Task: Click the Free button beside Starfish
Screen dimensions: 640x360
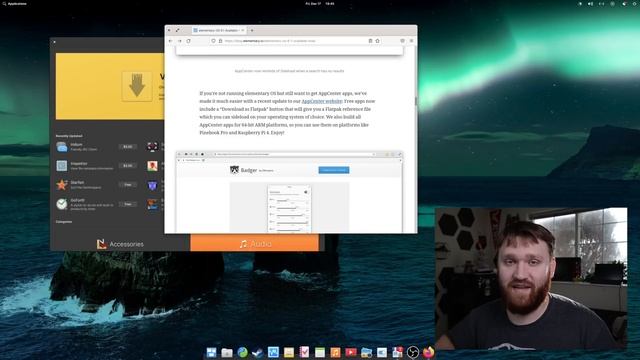Action: point(128,185)
